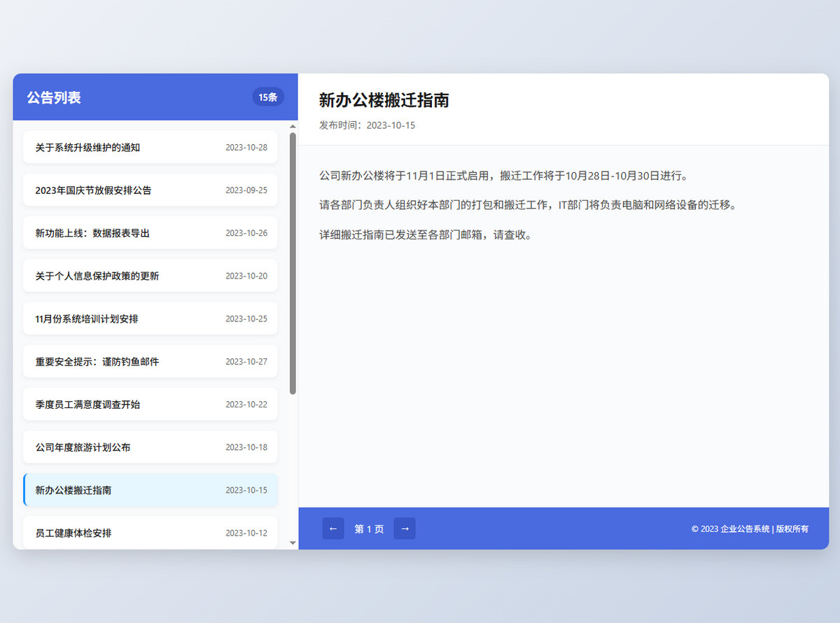Screen dimensions: 840x623
Task: Open 11月份系统培训计划安排
Action: pos(150,318)
